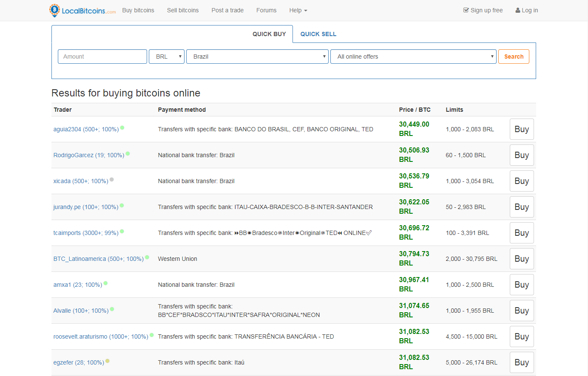The width and height of the screenshot is (588, 376).
Task: Click Buy for the roosevelt.araturismo offer
Action: click(522, 336)
